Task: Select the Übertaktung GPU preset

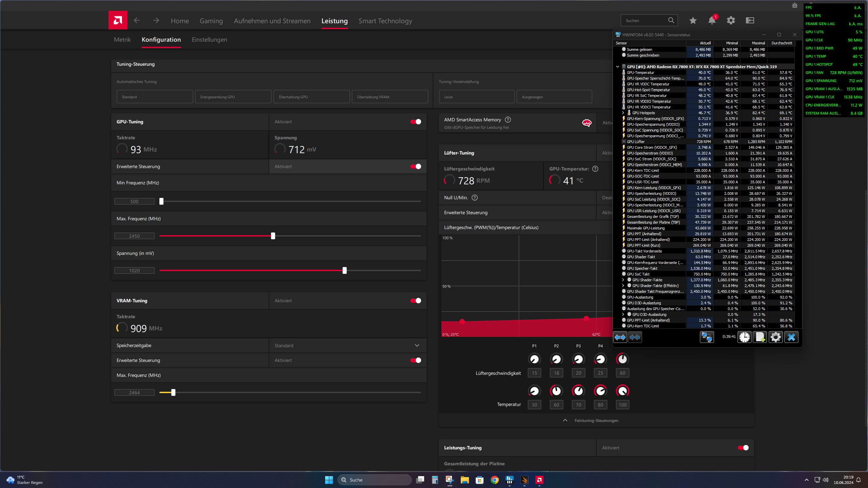Action: (x=311, y=97)
